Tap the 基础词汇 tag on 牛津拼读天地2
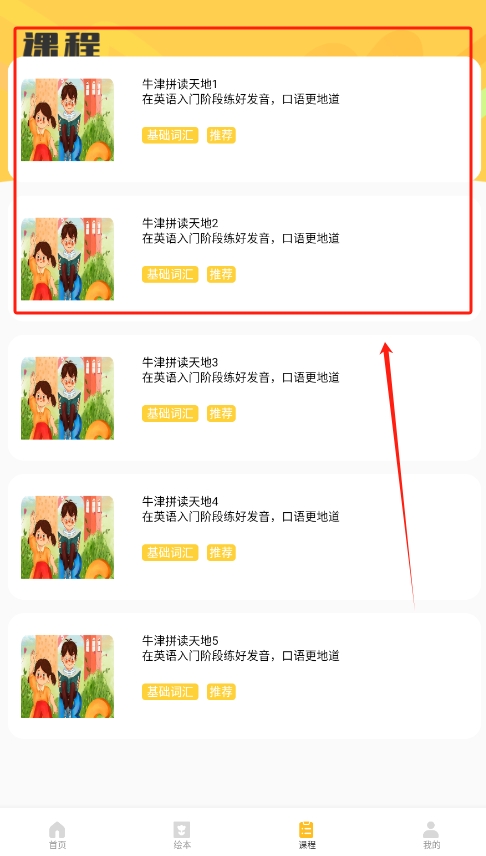Screen dimensions: 486x856 coord(170,274)
